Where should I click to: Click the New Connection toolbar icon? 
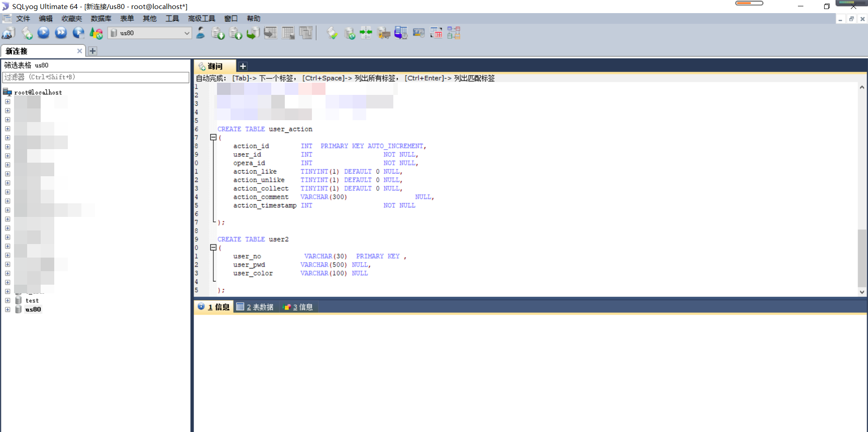[9, 33]
